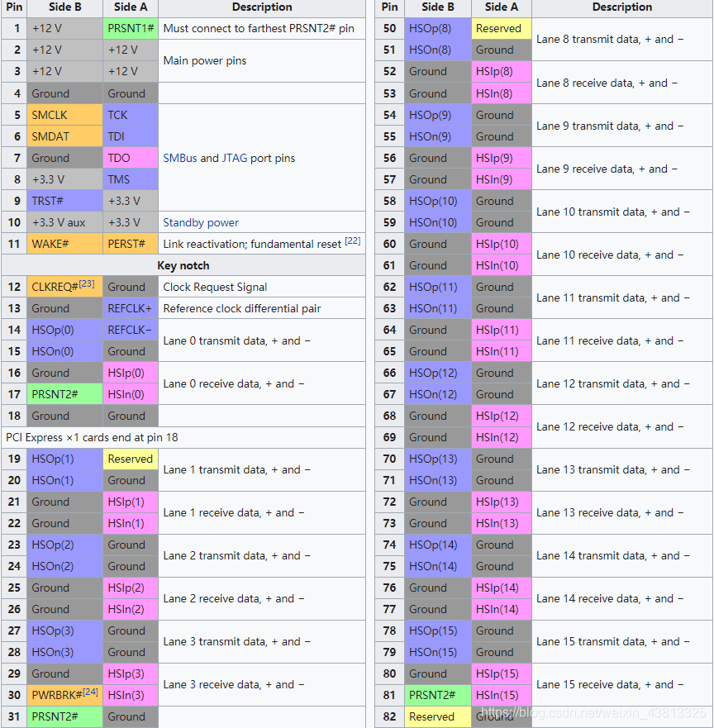Select the REFCLK+ cell
The height and width of the screenshot is (728, 714).
[x=131, y=308]
